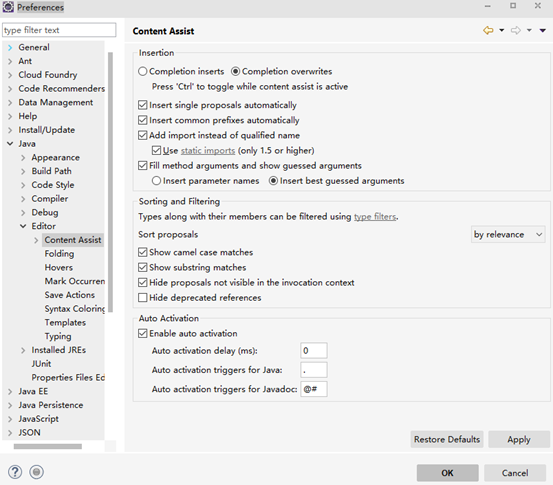This screenshot has height=485, width=553.
Task: Click the horizontal scrollbar under the tree
Action: (48, 447)
